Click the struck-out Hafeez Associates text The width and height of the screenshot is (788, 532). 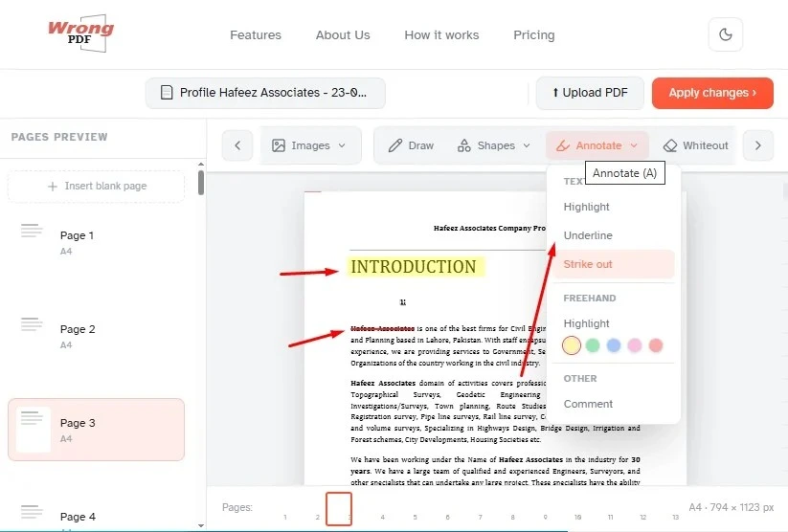click(x=382, y=328)
